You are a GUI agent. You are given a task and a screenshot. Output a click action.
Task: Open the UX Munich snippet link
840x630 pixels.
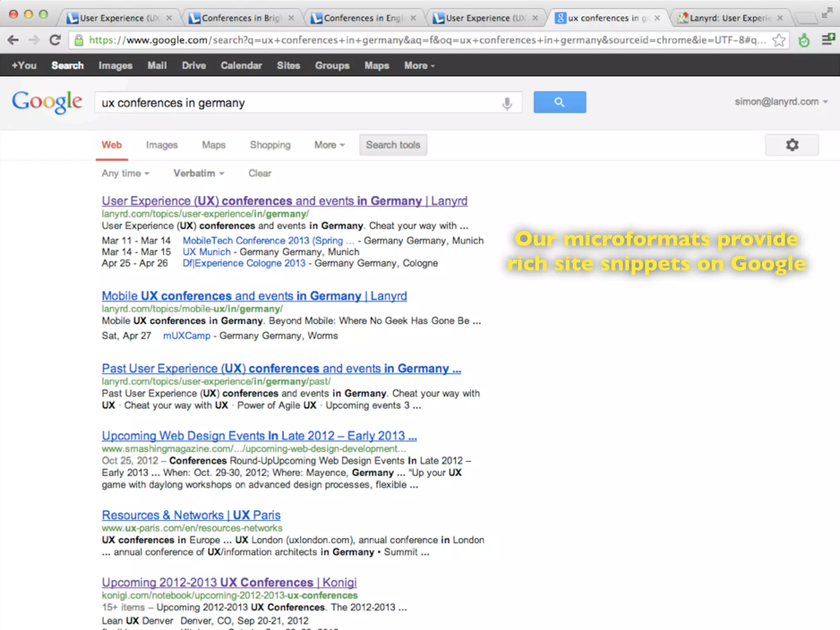[207, 252]
